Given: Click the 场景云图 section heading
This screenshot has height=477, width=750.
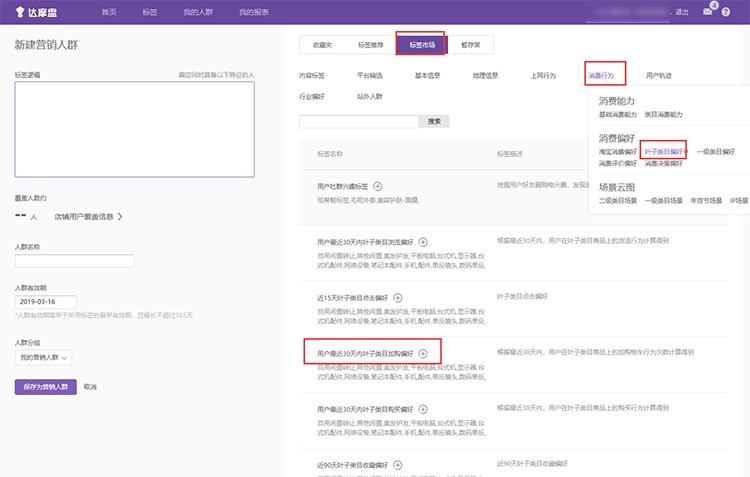Looking at the screenshot, I should [x=617, y=187].
